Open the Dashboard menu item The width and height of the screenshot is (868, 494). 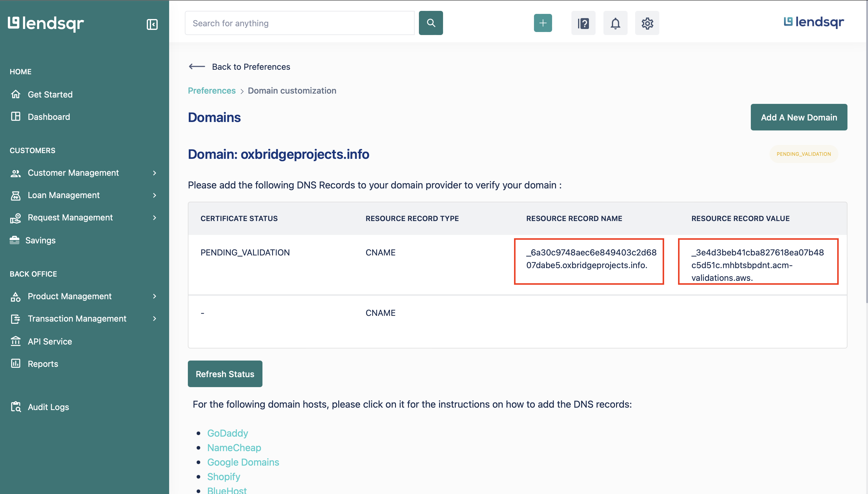49,117
